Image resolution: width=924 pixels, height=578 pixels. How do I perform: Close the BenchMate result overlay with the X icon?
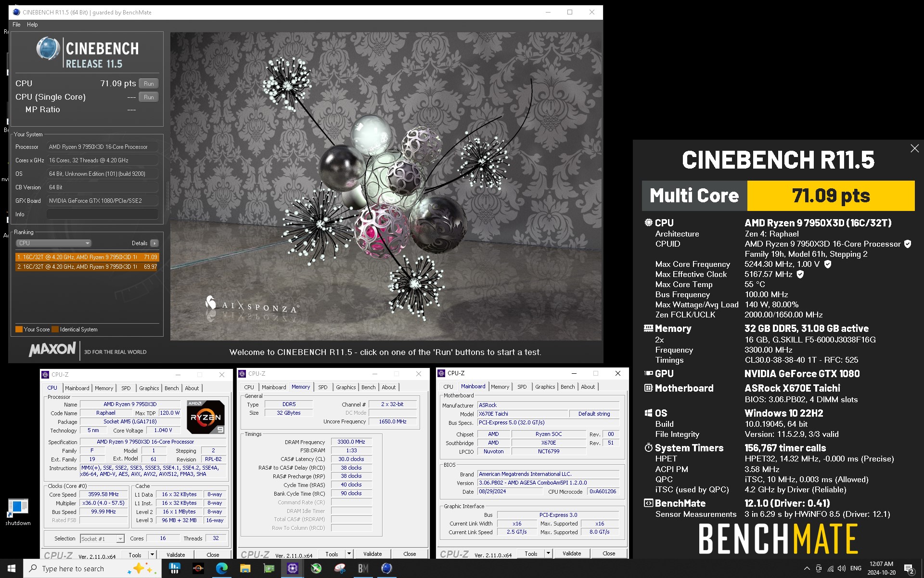coord(914,148)
